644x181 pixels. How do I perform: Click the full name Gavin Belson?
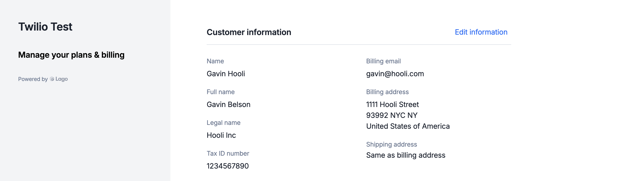tap(228, 104)
